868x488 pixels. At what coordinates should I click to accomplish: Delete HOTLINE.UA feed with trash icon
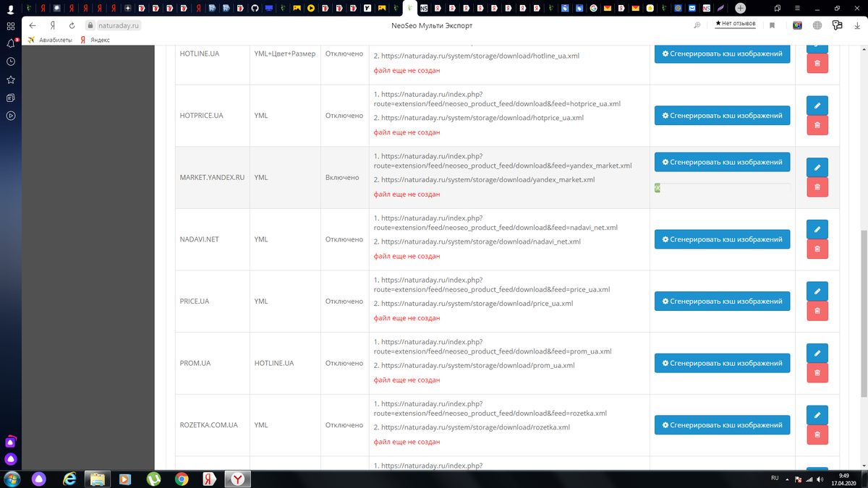(817, 64)
